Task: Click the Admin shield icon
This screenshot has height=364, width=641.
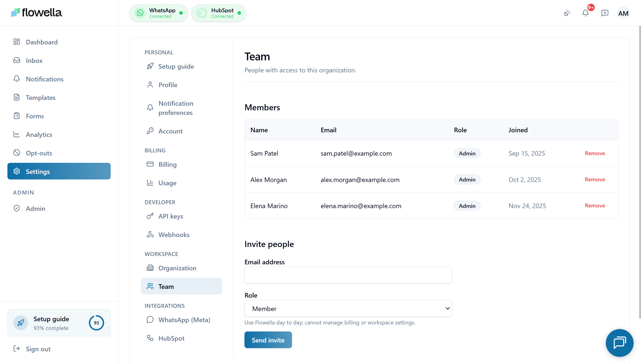Action: 16,208
